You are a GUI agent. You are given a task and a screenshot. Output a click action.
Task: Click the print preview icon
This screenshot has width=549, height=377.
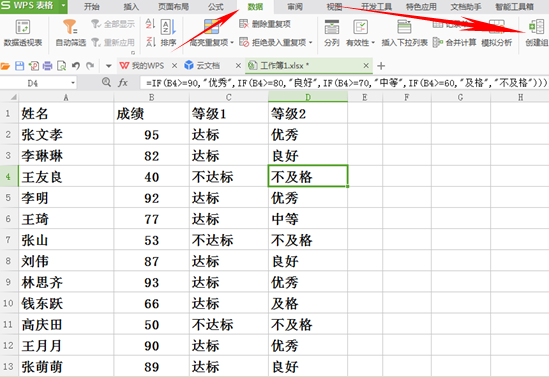(x=62, y=65)
